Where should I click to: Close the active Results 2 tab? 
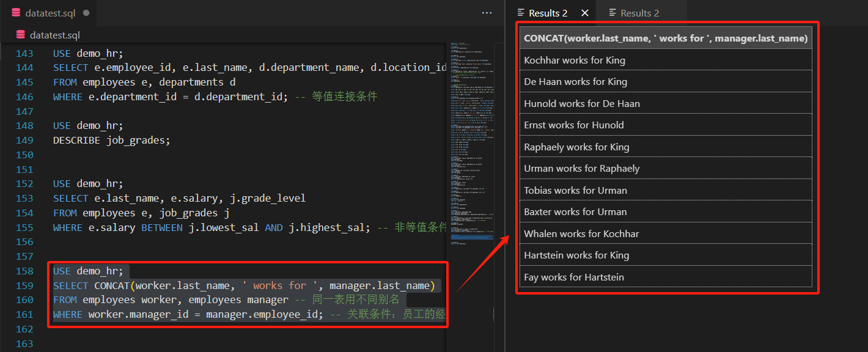click(x=584, y=13)
